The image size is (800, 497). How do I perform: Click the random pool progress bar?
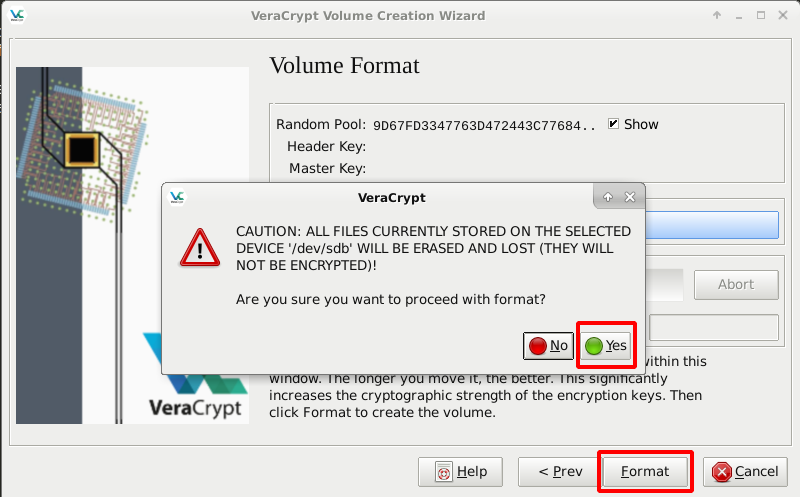point(712,225)
